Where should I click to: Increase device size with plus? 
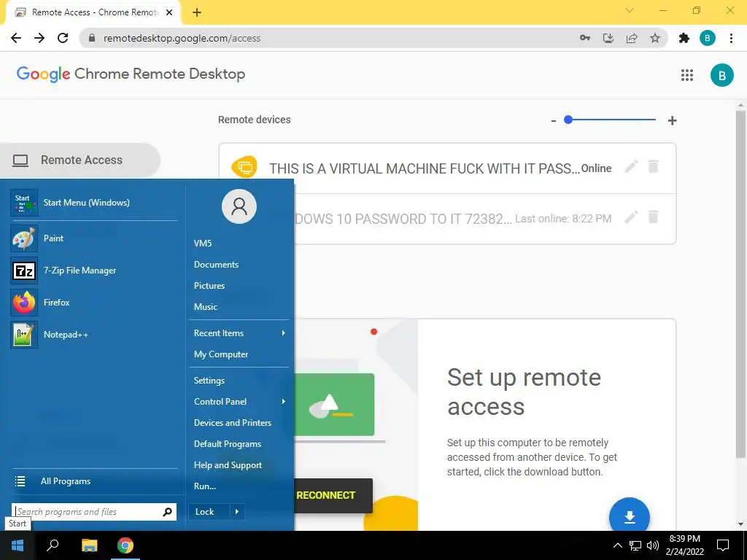tap(672, 120)
